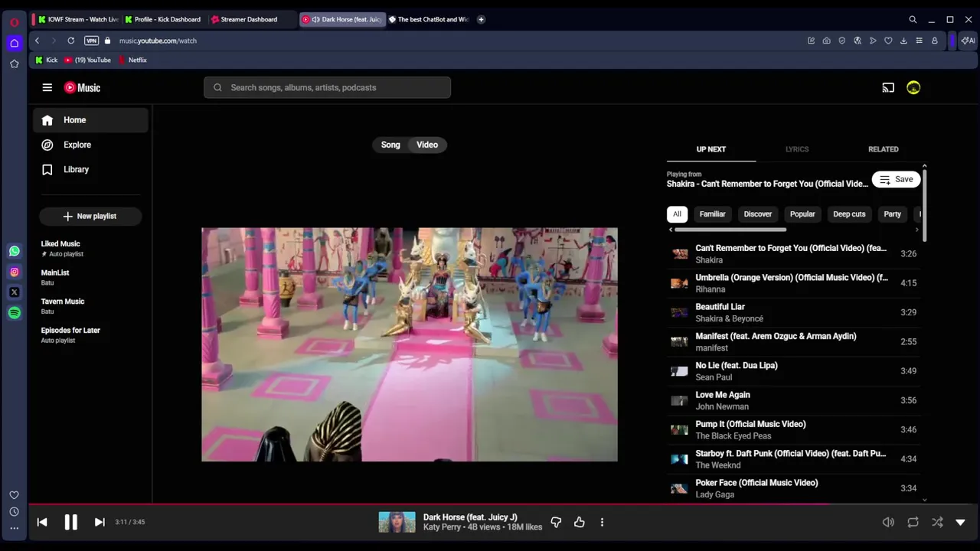The width and height of the screenshot is (980, 551).
Task: Open the Opera sidebar bookmarks star
Action: click(15, 64)
